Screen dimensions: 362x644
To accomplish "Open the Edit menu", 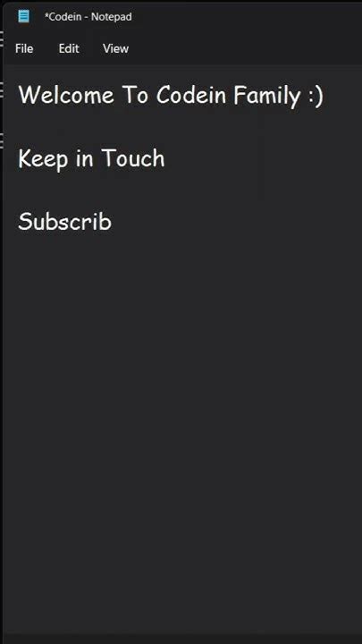I will coord(69,48).
